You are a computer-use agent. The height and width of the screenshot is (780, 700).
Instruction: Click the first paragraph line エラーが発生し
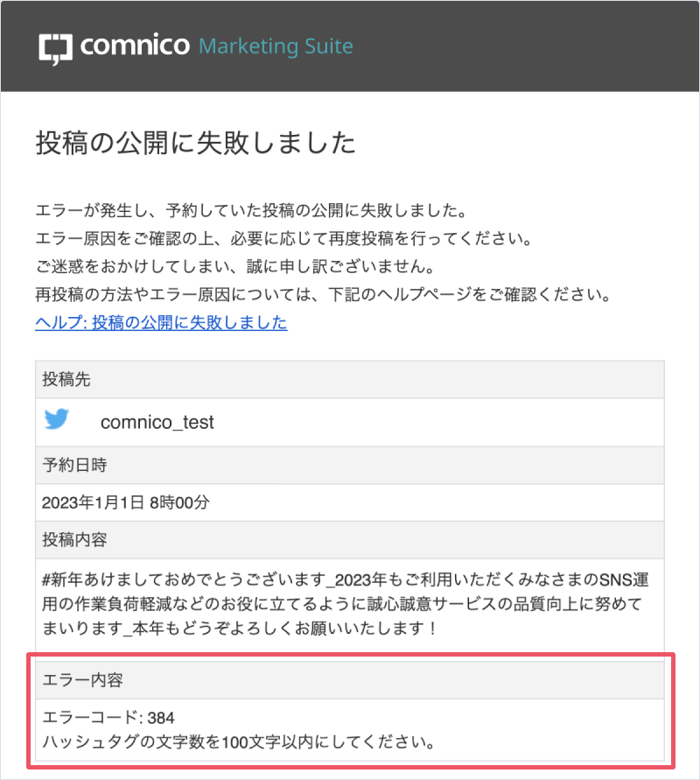[251, 210]
